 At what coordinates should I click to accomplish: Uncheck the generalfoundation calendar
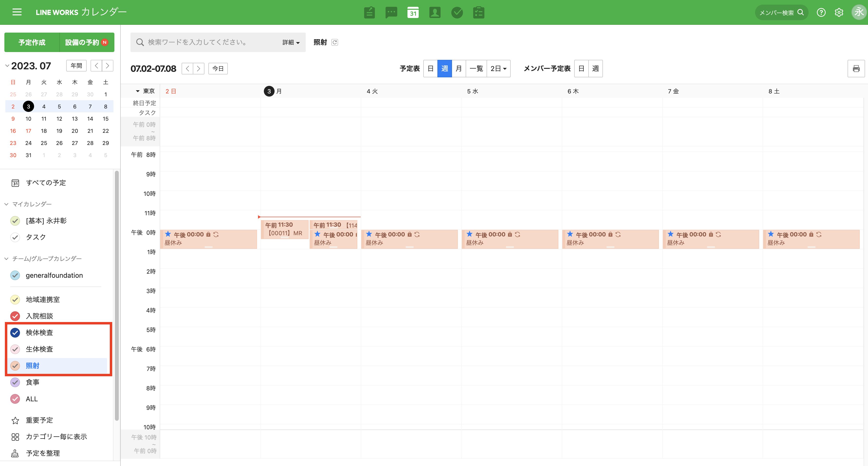[15, 275]
